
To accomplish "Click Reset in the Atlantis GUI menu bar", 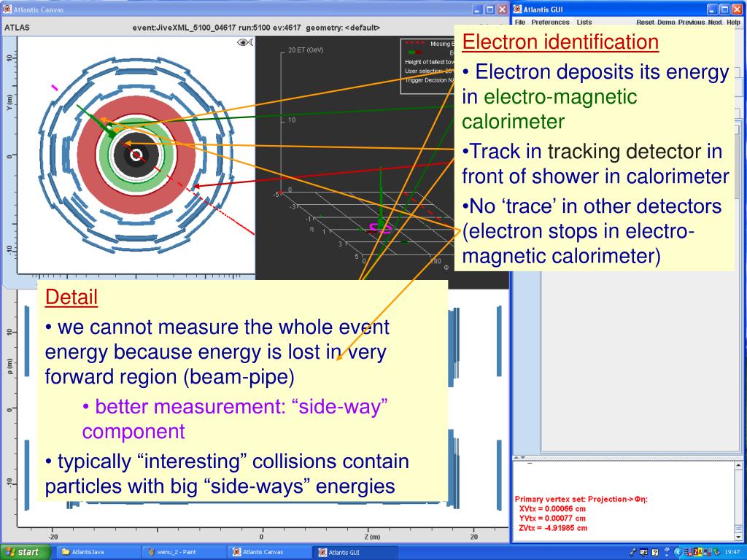I will point(645,23).
